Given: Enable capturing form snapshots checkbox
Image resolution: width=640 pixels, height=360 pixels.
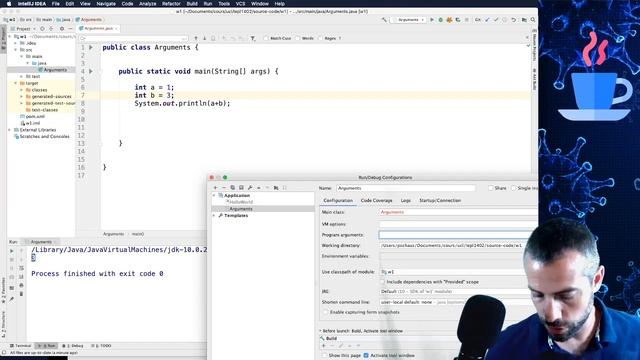Looking at the screenshot, I should pos(326,312).
